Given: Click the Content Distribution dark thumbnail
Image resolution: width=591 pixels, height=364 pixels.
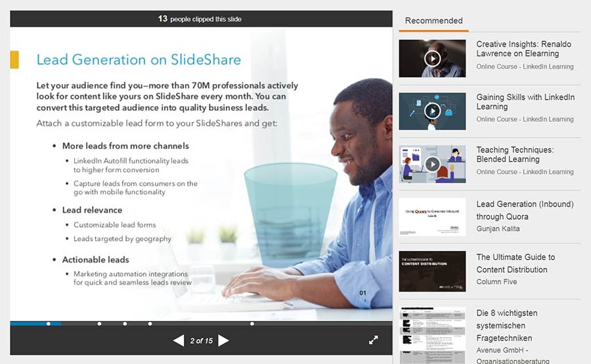Looking at the screenshot, I should (432, 270).
